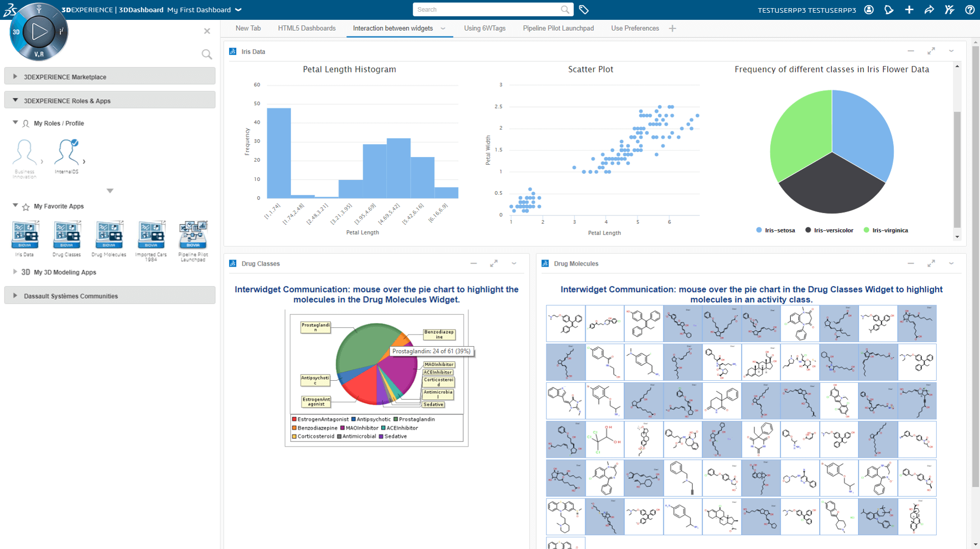The width and height of the screenshot is (980, 549).
Task: Open the user profile icon
Action: pos(869,10)
